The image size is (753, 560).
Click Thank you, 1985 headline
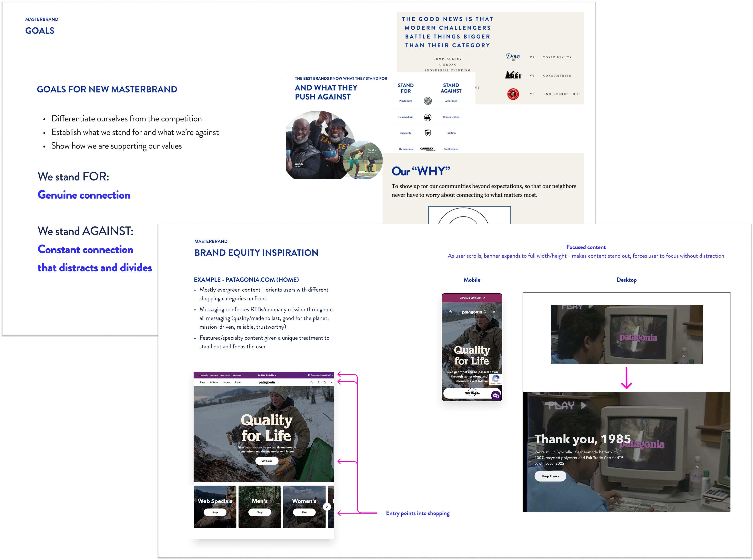click(582, 439)
